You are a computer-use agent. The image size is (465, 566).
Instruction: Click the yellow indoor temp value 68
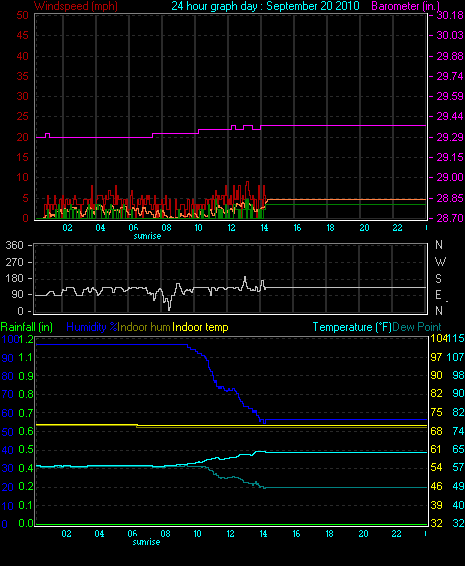tap(436, 431)
